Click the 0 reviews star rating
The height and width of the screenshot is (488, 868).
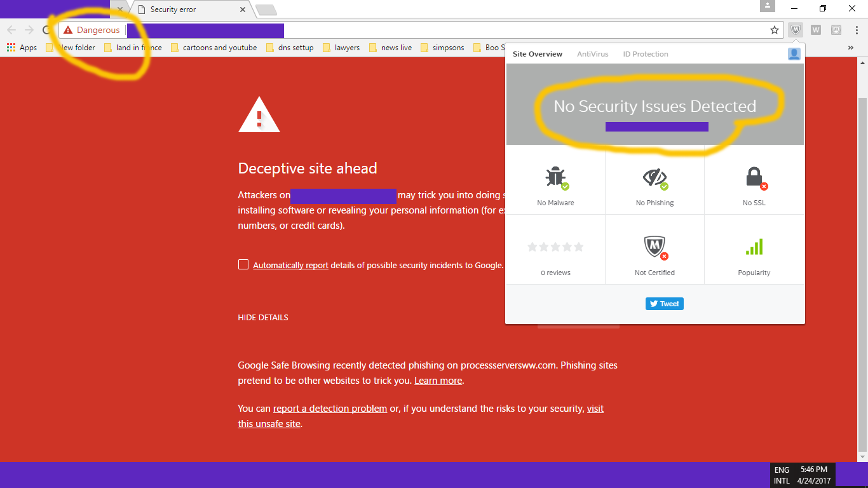pos(555,247)
